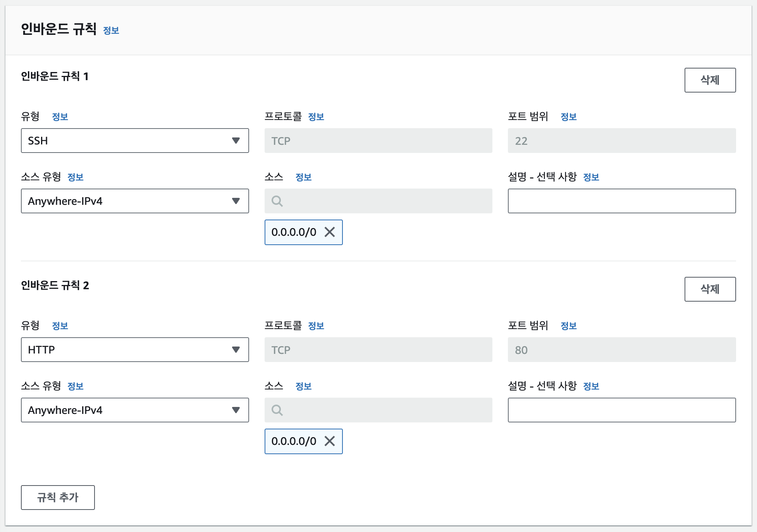Delete inbound rule 2 with 삭제 button
Viewport: 757px width, 532px height.
click(x=710, y=289)
